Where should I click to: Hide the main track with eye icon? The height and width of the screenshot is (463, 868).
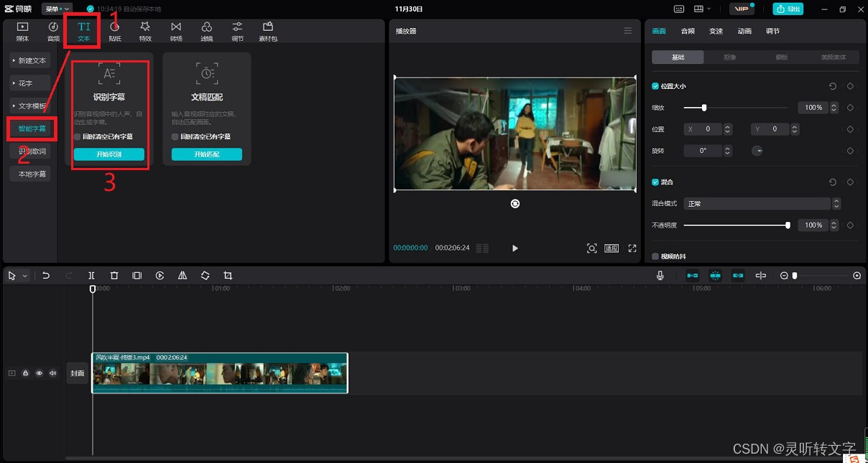39,373
